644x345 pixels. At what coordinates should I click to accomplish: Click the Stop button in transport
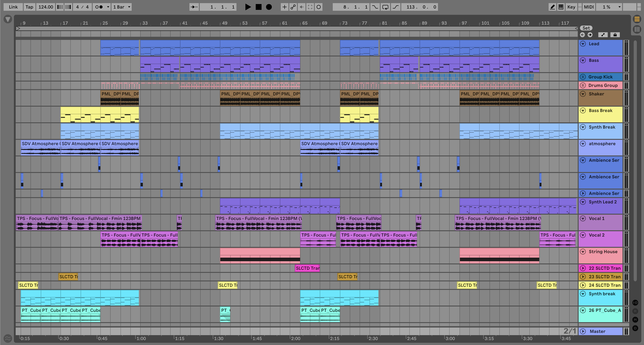click(258, 7)
